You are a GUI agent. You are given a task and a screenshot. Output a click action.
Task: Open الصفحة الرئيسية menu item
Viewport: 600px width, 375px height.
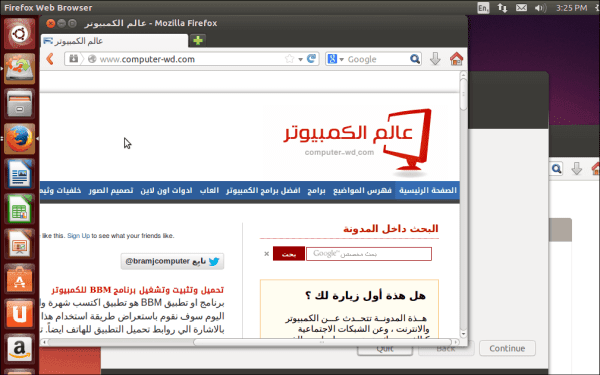pos(428,190)
